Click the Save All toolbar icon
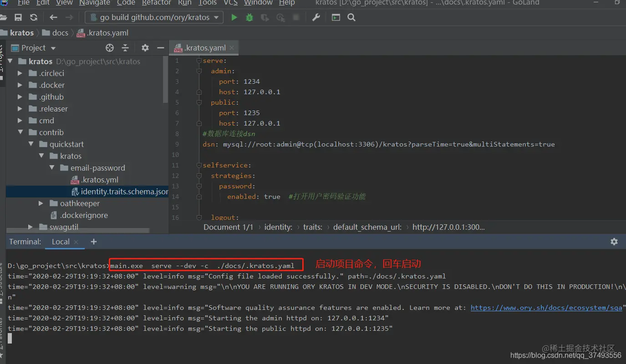626x364 pixels. pyautogui.click(x=18, y=17)
